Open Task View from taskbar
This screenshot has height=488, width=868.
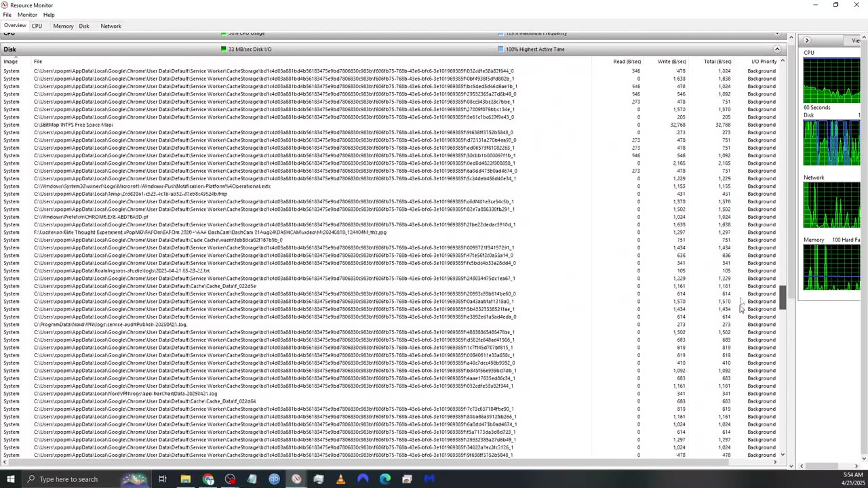163,479
